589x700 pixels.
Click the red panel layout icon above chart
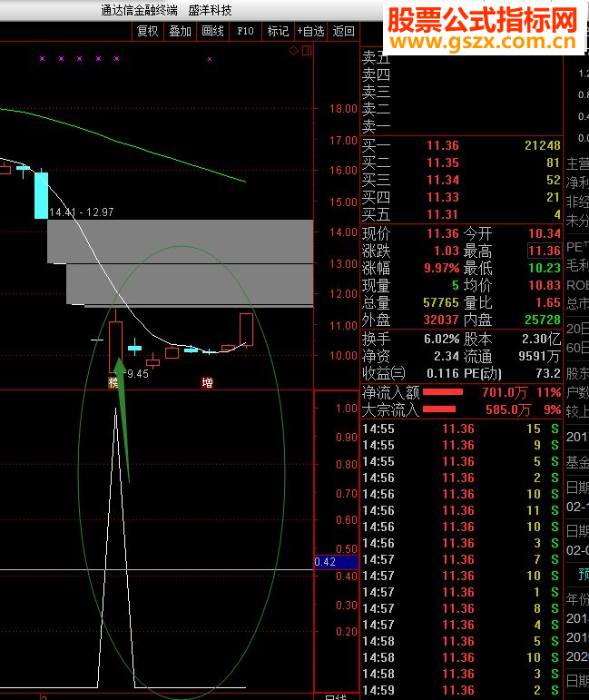click(x=307, y=51)
